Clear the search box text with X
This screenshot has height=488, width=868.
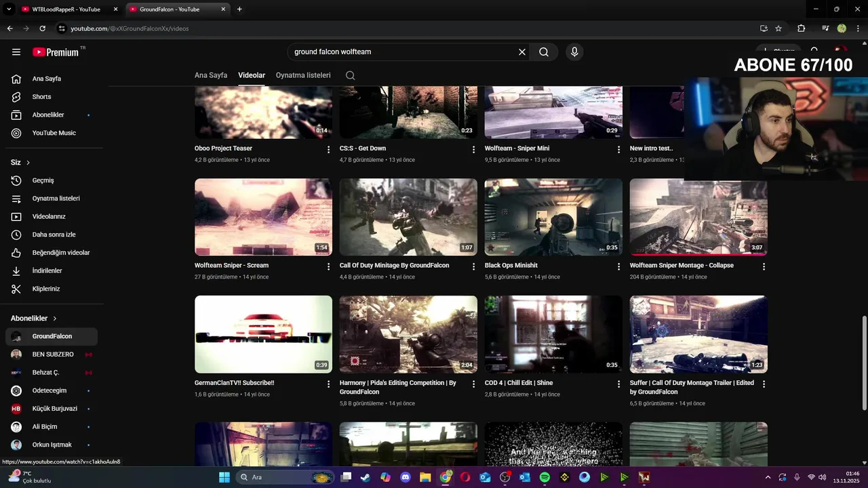point(522,52)
